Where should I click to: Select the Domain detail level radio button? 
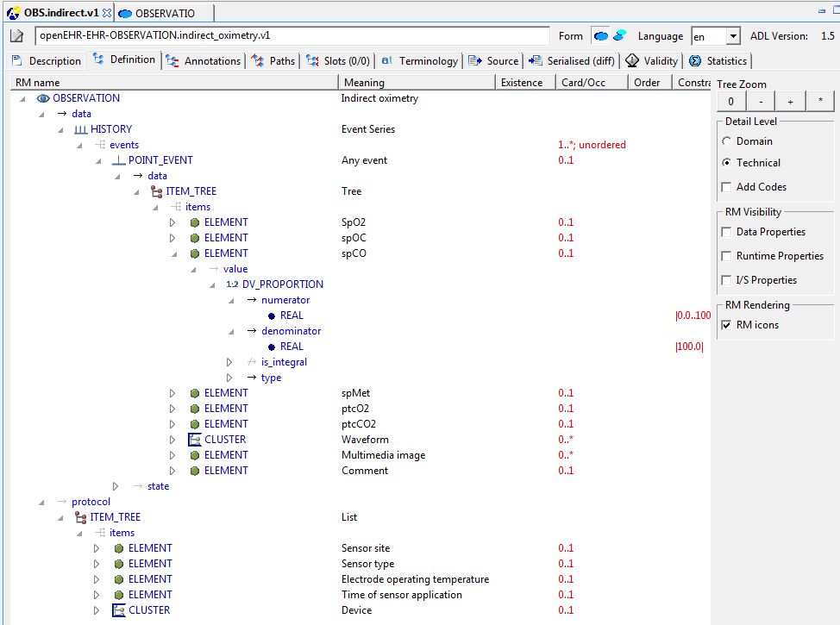(x=726, y=141)
